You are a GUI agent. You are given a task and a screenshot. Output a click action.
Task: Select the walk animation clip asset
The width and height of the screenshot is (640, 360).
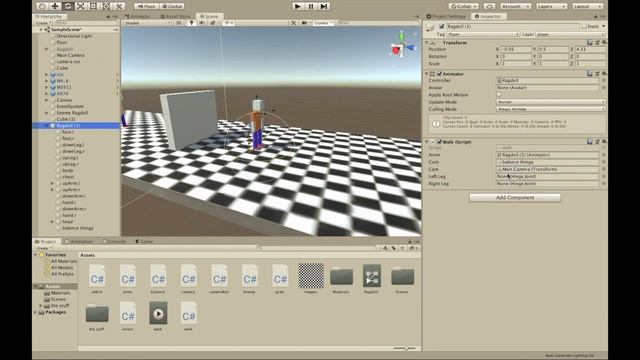pyautogui.click(x=158, y=316)
